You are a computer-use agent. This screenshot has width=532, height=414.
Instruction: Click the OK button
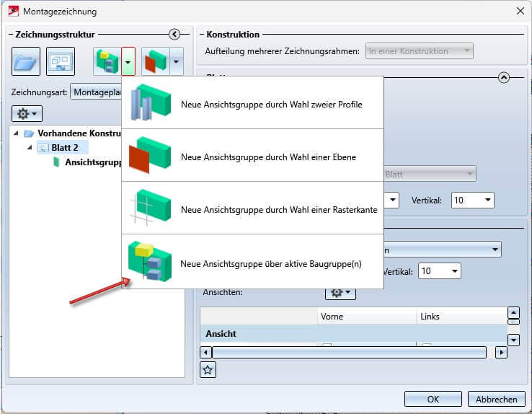433,399
